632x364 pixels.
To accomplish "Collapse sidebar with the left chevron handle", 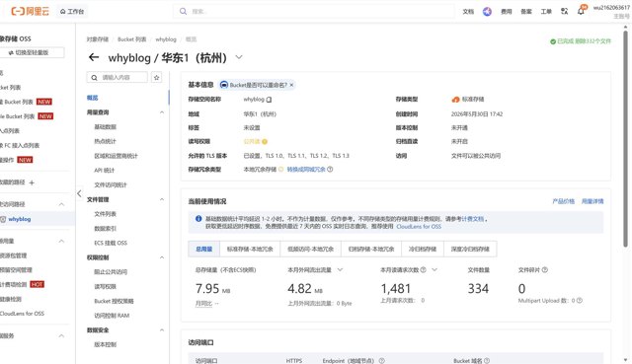I will coord(79,193).
